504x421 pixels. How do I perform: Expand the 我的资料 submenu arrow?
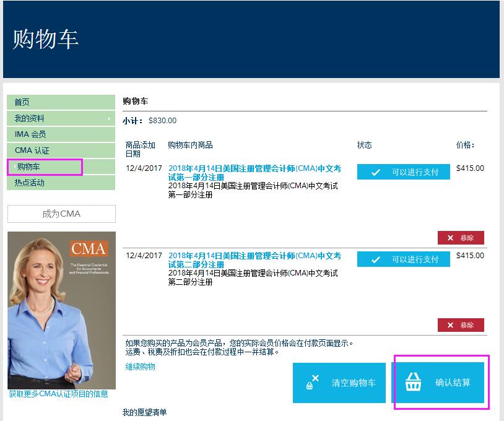pyautogui.click(x=110, y=118)
